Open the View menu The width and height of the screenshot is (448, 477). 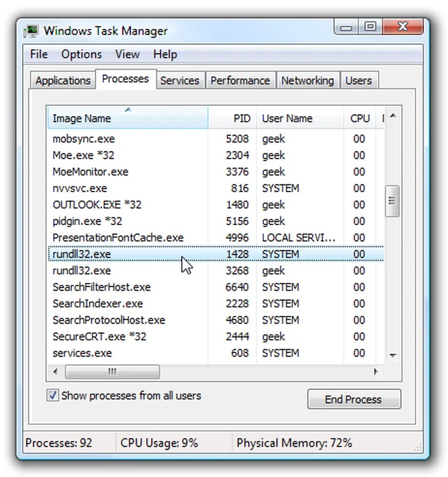coord(127,54)
